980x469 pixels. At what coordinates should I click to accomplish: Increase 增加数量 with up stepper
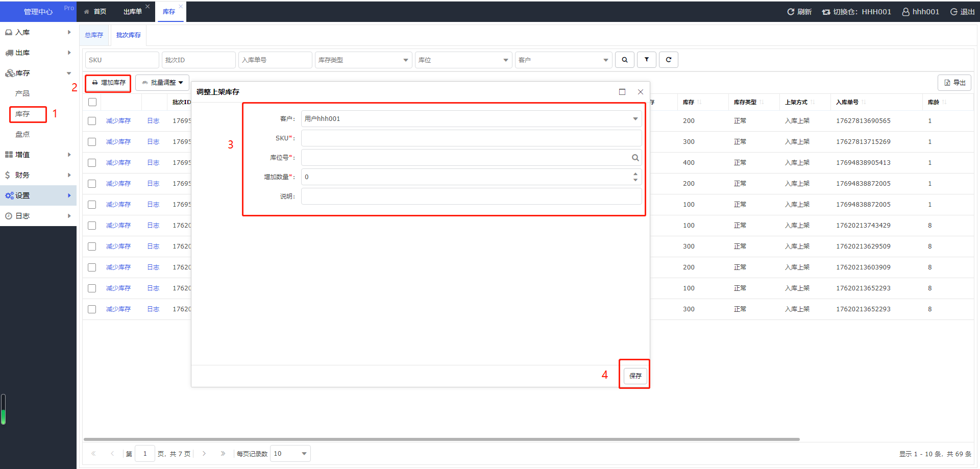click(635, 174)
